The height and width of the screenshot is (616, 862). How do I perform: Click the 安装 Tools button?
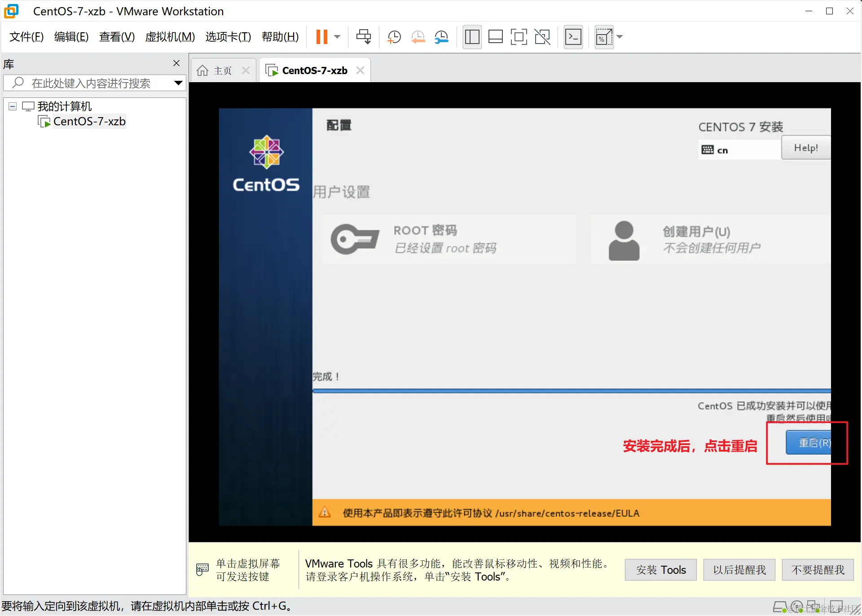(x=660, y=570)
